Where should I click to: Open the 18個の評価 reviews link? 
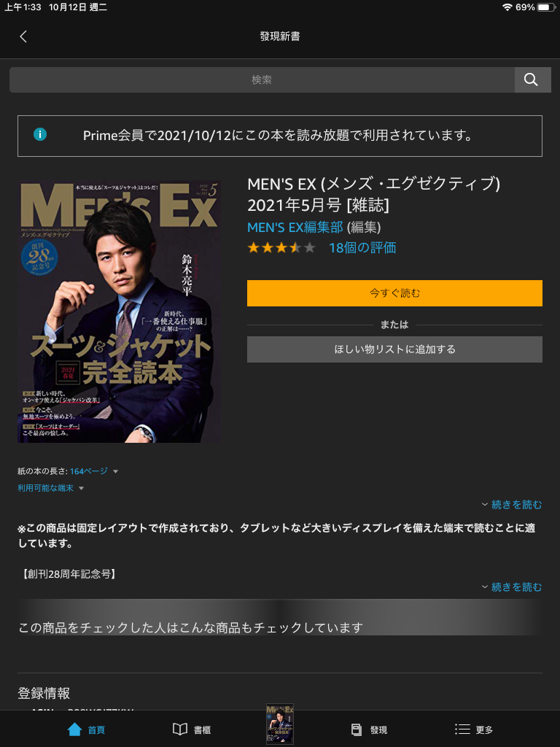coord(362,248)
